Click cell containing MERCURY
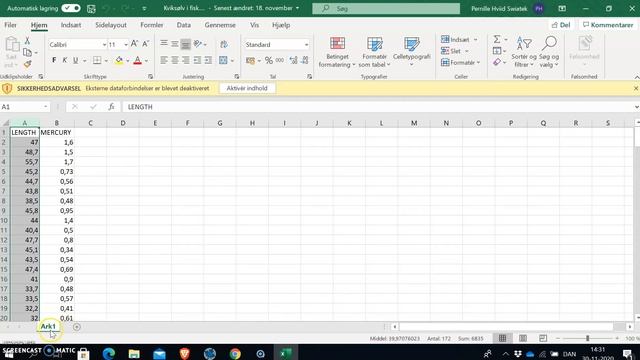This screenshot has width=640, height=360. tap(56, 132)
